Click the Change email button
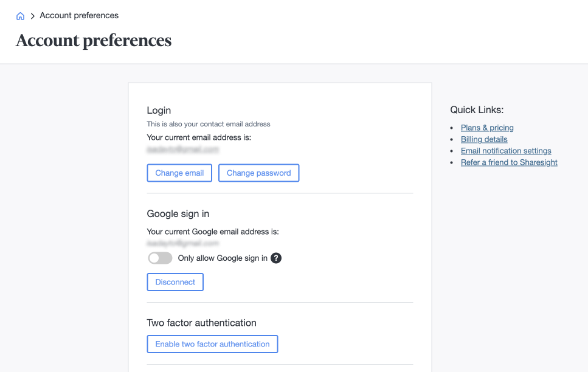The image size is (588, 372). click(179, 173)
